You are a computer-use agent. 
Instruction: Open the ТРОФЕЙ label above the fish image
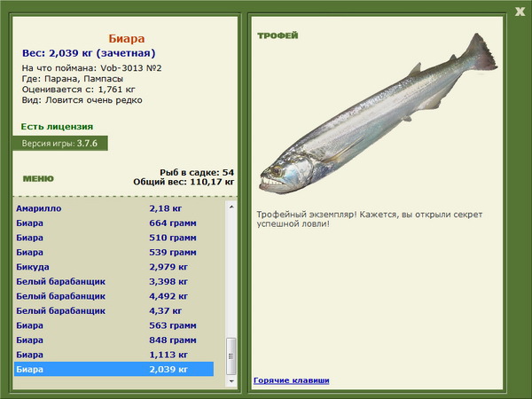pyautogui.click(x=278, y=35)
